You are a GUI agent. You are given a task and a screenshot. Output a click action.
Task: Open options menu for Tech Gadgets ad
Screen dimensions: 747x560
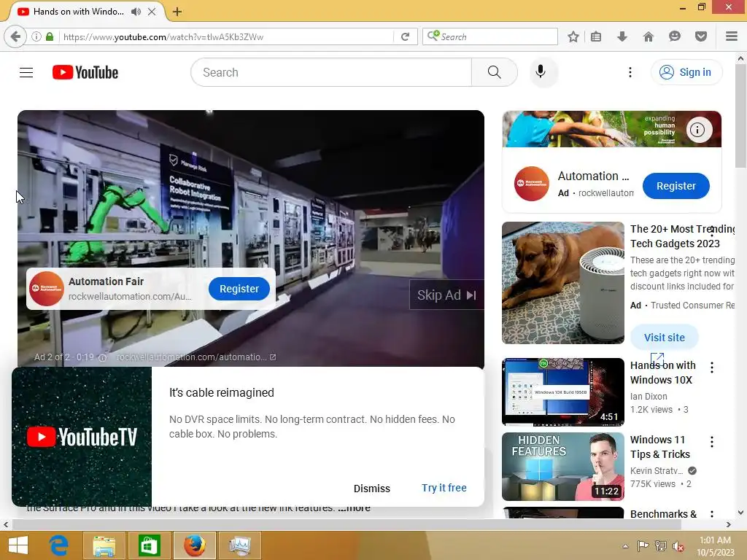(712, 232)
